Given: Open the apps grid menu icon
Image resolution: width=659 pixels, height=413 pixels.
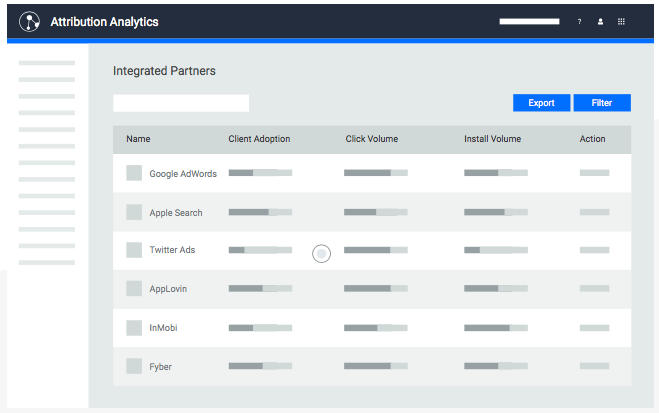Looking at the screenshot, I should point(621,22).
